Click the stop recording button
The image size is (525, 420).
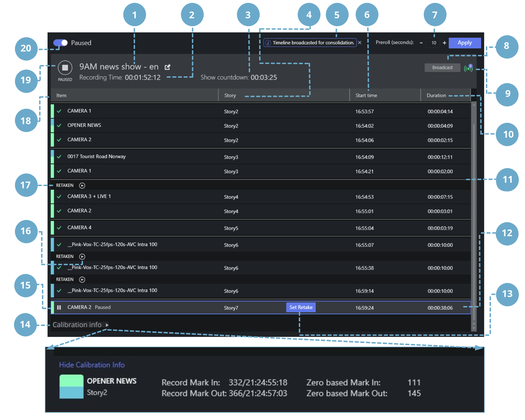click(x=65, y=68)
